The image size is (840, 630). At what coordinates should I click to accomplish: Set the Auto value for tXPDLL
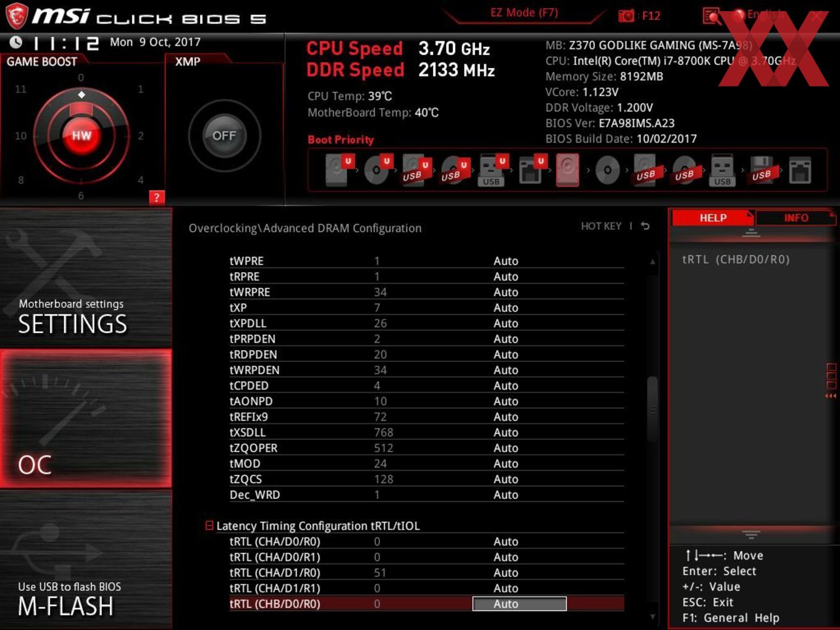(x=506, y=323)
